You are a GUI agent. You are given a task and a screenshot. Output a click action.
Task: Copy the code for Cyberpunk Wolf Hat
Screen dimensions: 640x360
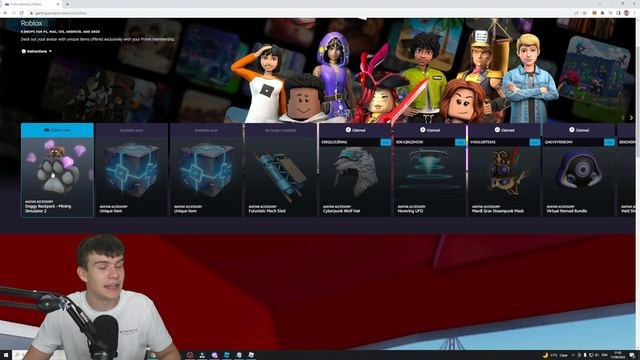(386, 142)
